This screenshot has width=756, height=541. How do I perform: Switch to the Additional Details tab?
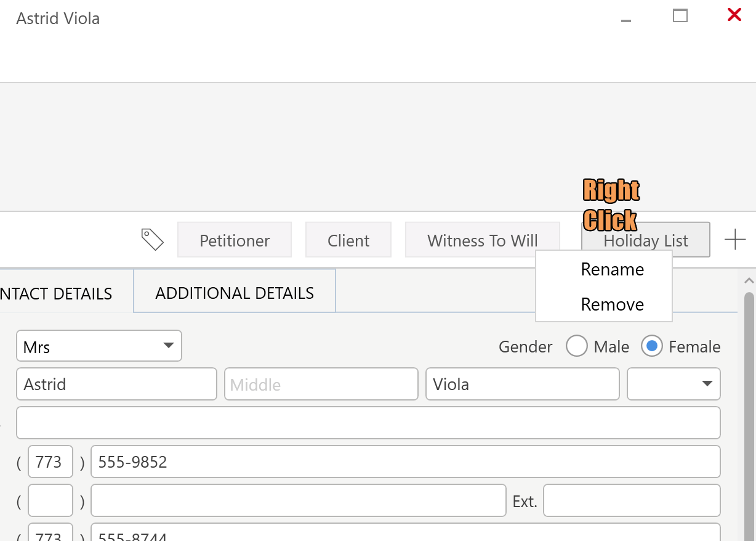click(235, 293)
